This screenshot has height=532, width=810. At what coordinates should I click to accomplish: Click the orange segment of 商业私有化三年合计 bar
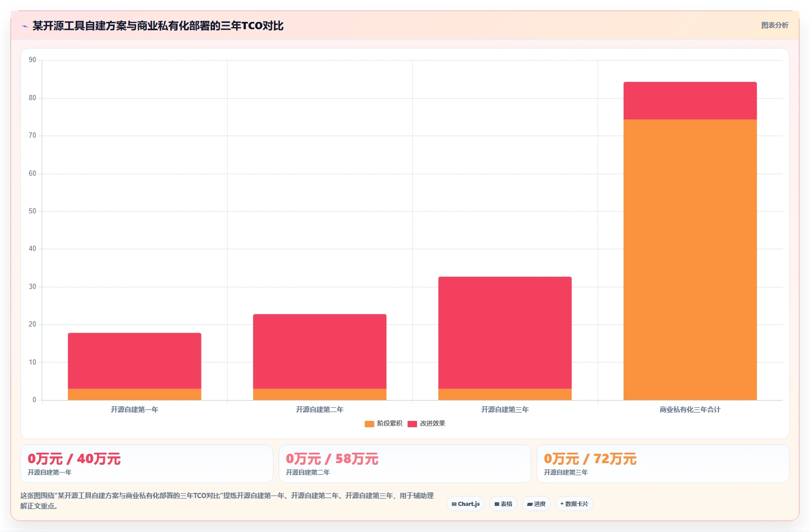pos(690,260)
